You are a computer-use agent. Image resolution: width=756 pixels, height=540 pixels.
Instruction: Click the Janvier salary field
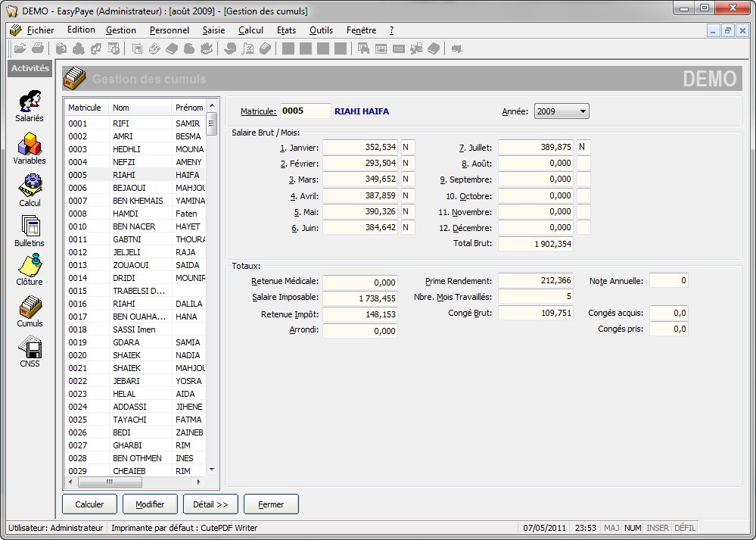coord(360,147)
